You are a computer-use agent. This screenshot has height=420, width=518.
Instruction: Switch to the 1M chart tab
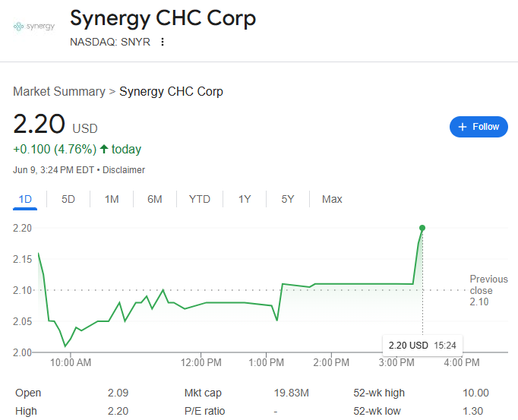pos(112,199)
